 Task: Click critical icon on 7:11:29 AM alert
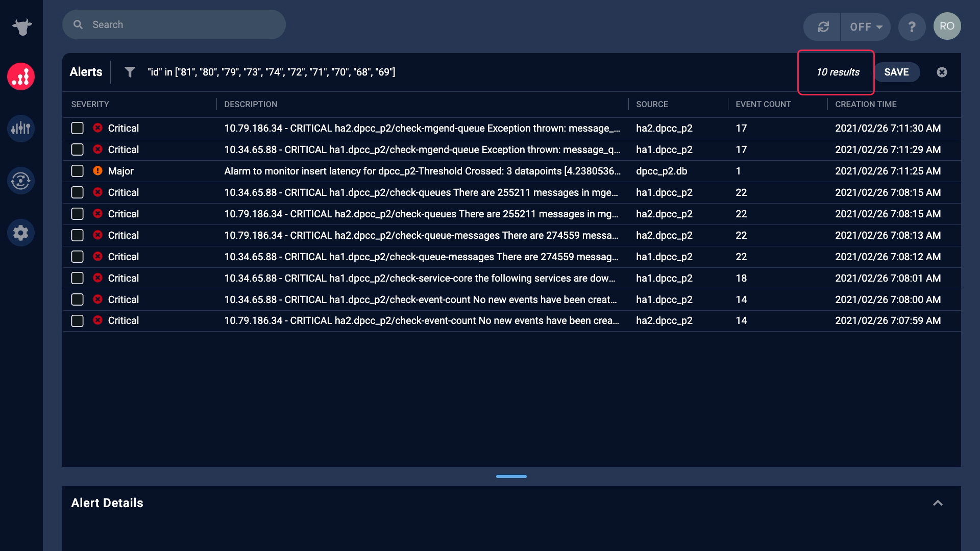click(x=97, y=149)
